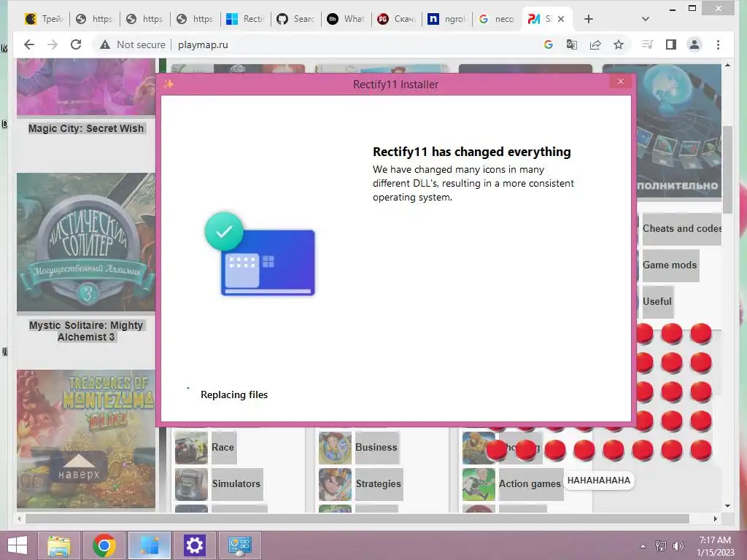The height and width of the screenshot is (560, 747).
Task: Click the vertical page scrollbar thumb
Action: [x=727, y=169]
